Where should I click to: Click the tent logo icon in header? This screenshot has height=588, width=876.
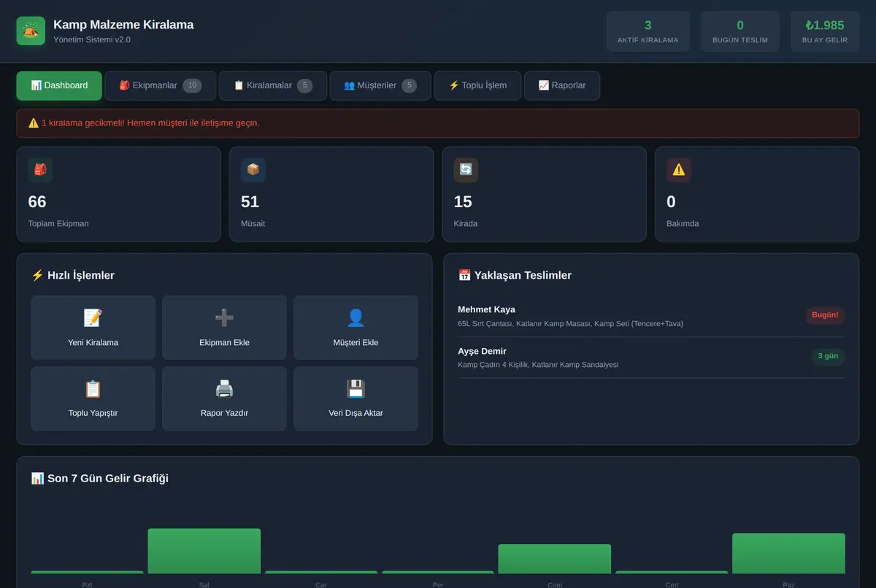coord(31,31)
